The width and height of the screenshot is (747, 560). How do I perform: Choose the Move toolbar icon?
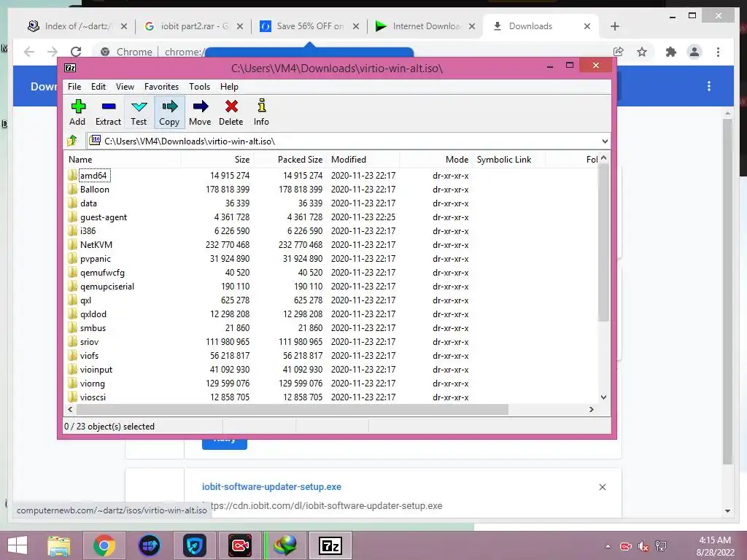(200, 112)
